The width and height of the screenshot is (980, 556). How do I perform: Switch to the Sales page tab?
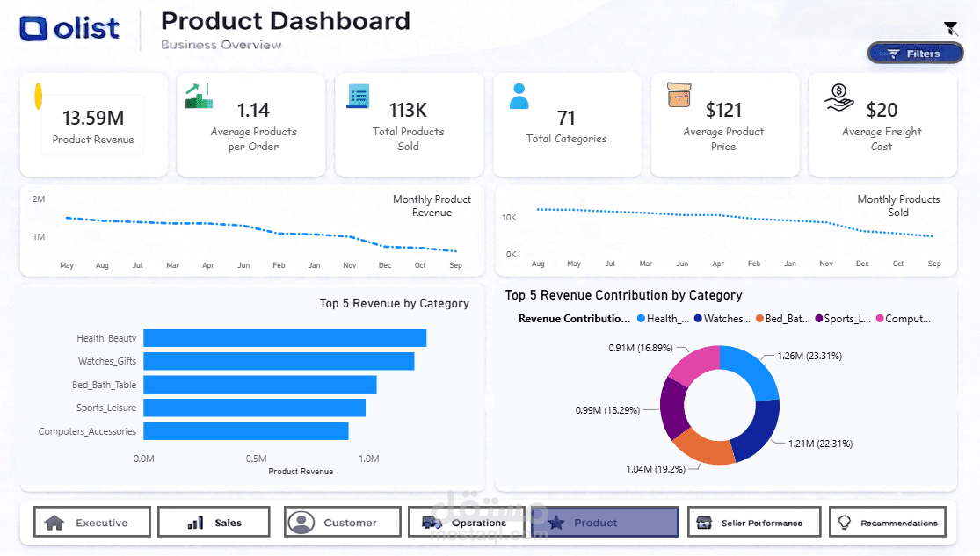[214, 523]
